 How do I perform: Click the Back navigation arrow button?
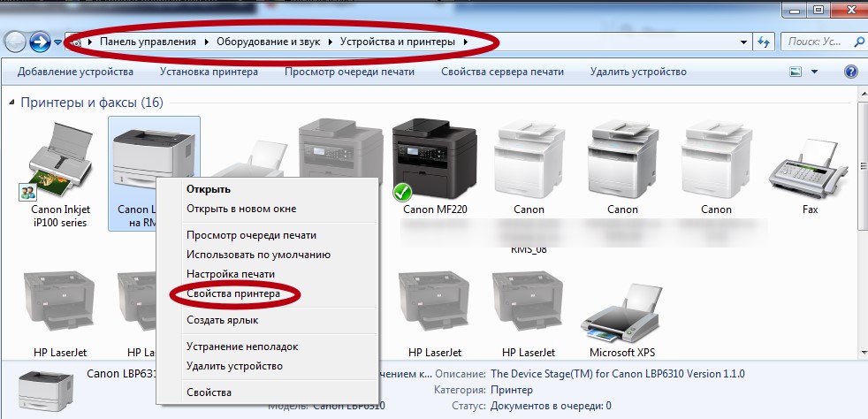[x=16, y=42]
